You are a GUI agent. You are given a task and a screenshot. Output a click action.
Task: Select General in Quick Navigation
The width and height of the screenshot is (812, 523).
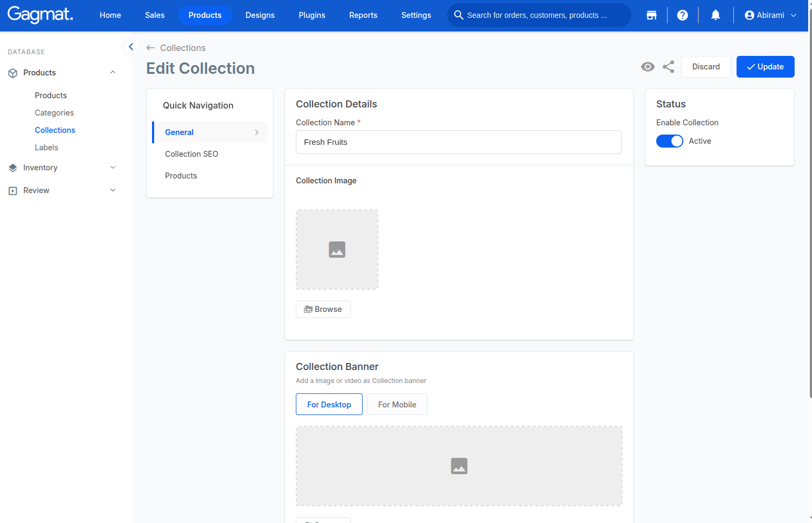(210, 132)
